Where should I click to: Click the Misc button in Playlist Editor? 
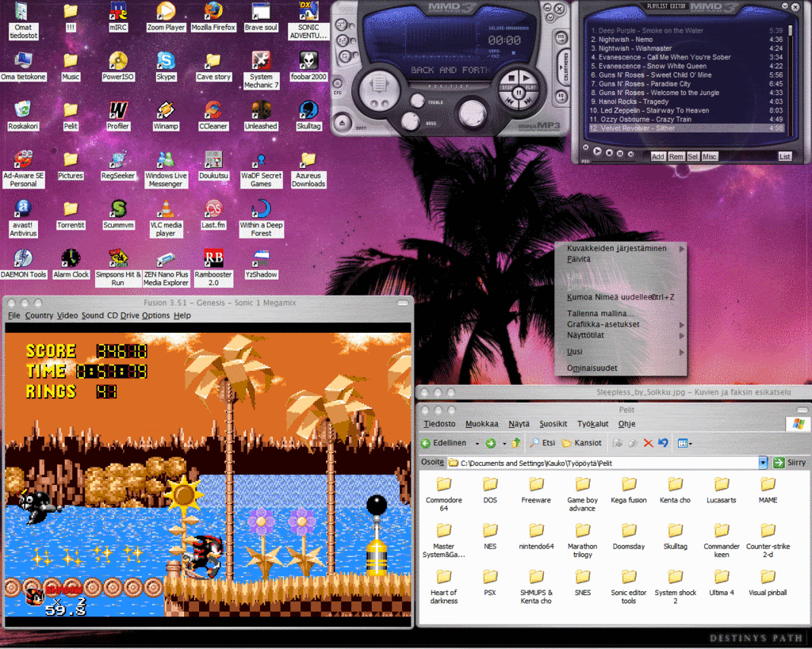coord(710,156)
